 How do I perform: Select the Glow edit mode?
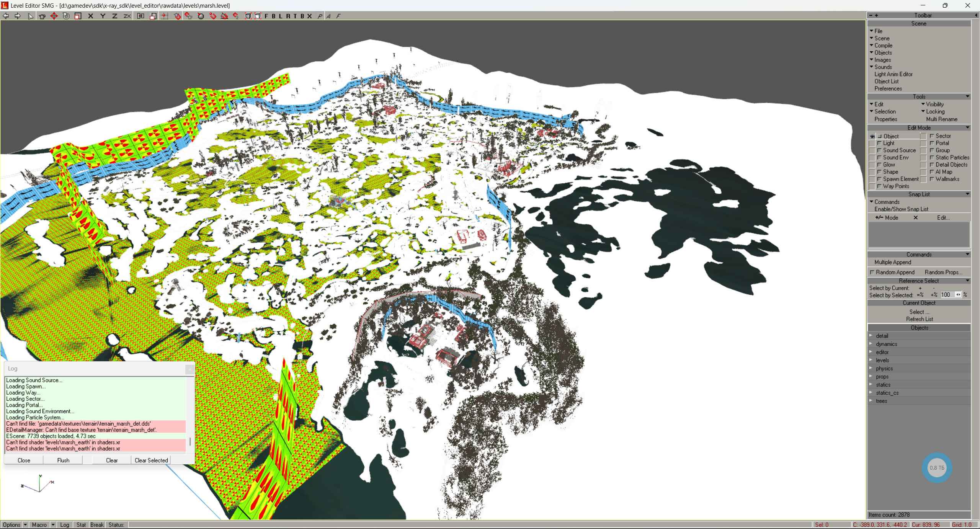pos(886,165)
